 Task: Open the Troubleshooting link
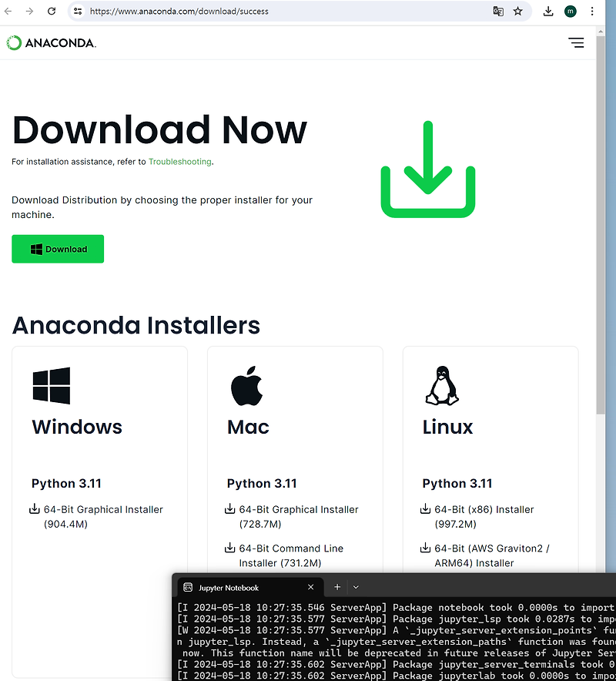[179, 162]
